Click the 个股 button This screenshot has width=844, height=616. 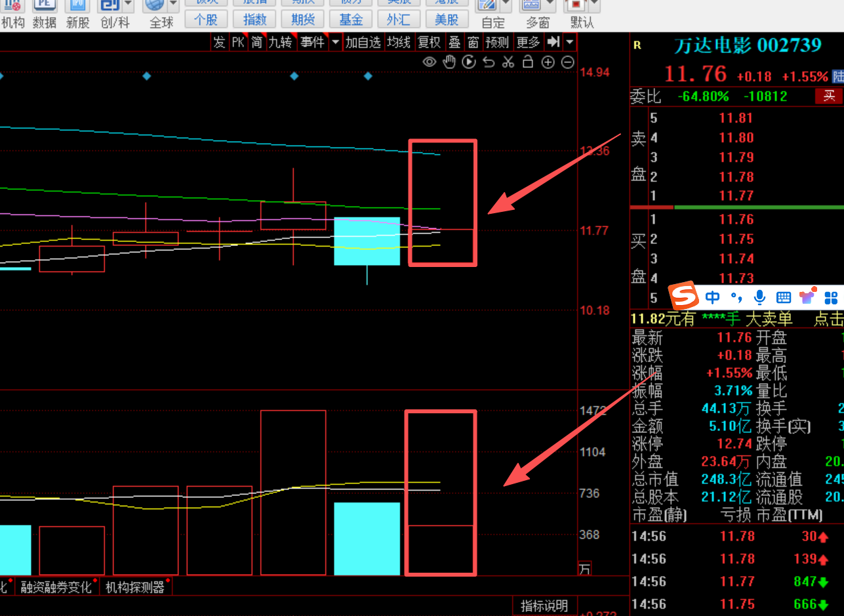pyautogui.click(x=206, y=20)
